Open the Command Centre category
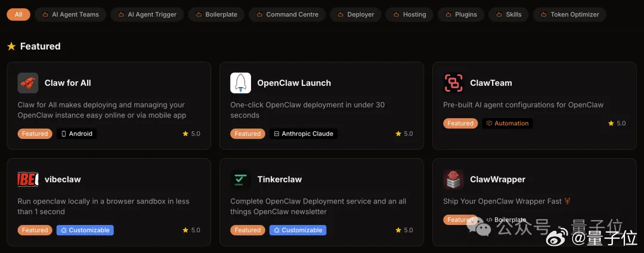644x253 pixels. (x=287, y=14)
